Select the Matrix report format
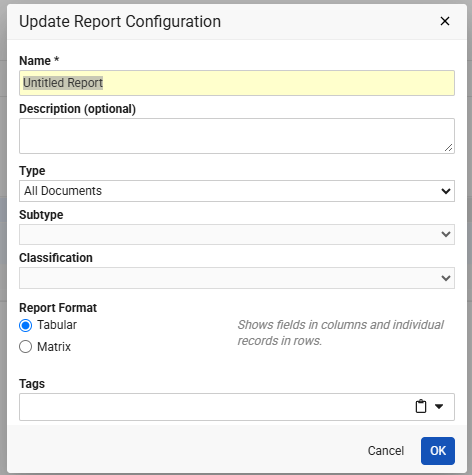This screenshot has height=475, width=472. (26, 347)
